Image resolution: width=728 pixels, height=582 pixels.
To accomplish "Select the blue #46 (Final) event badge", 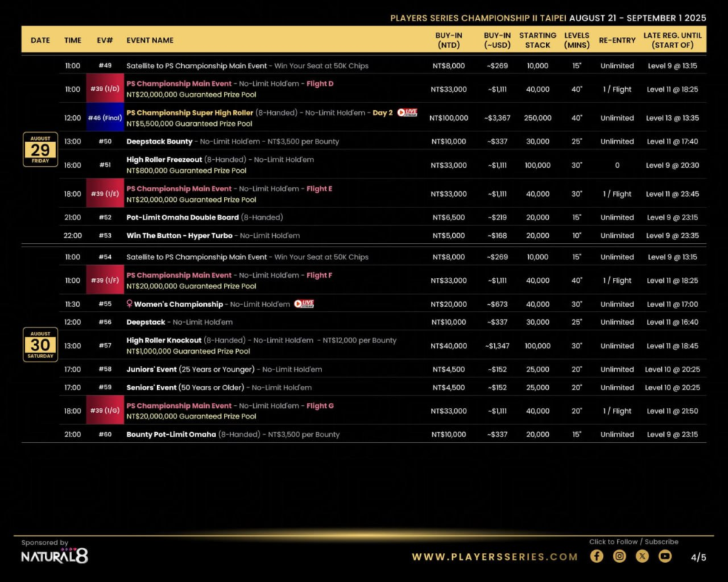I will click(105, 117).
